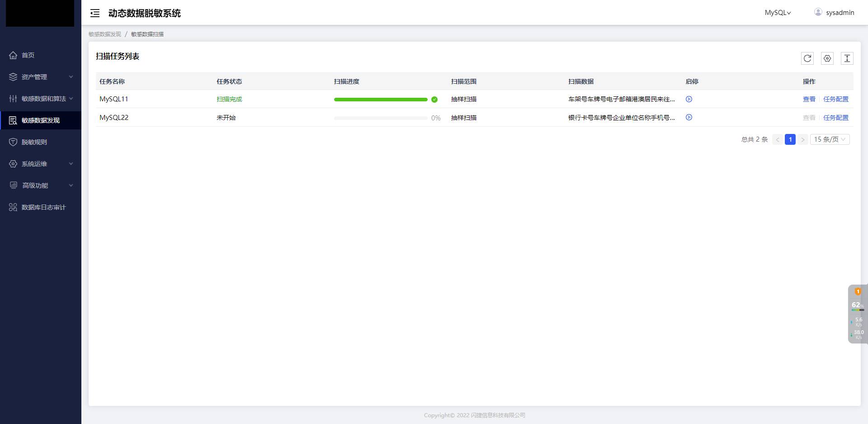Click the 扫描范围 column header
This screenshot has width=868, height=424.
[x=464, y=81]
